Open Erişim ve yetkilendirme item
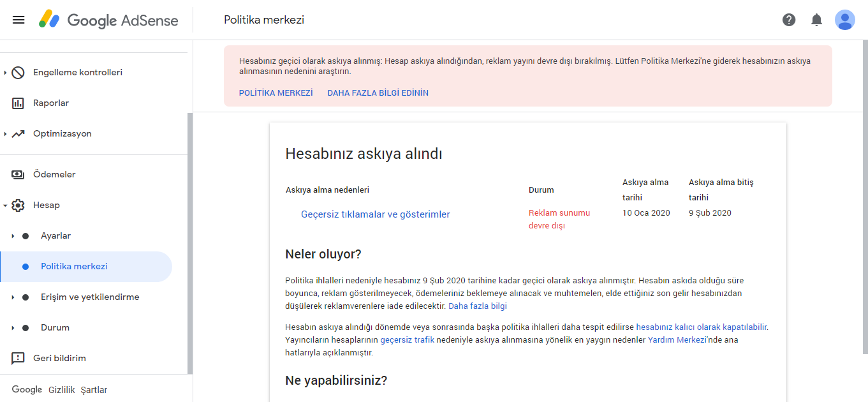 [90, 297]
